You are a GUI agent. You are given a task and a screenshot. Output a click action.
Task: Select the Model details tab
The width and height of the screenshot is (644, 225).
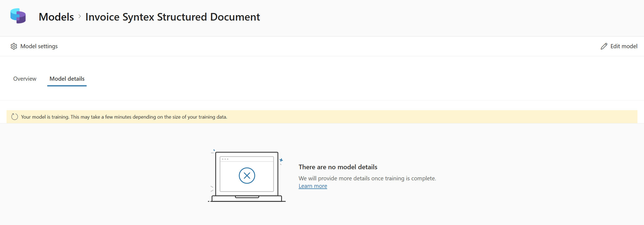67,79
